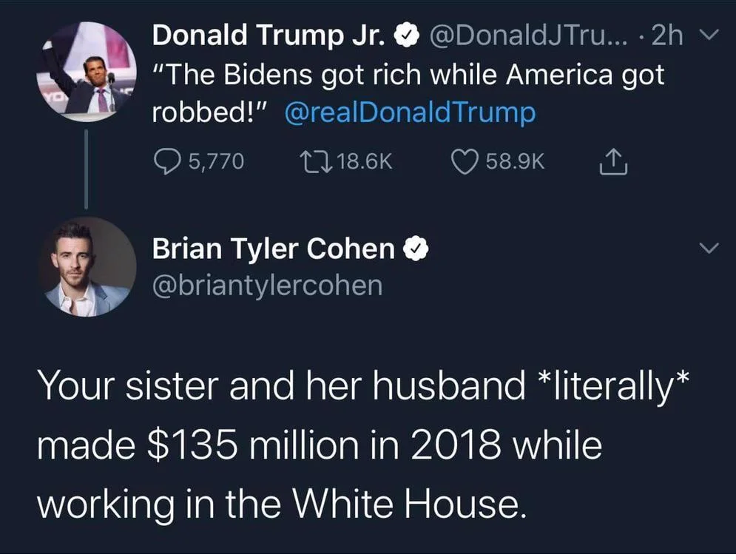Open Brian Tyler Cohen's profile picture
736x560 pixels.
(x=87, y=266)
